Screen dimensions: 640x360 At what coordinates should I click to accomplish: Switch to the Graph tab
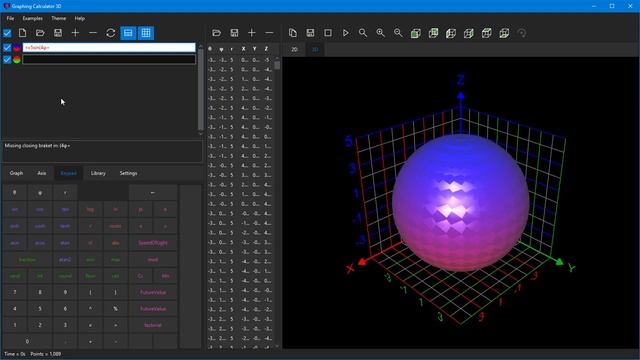pyautogui.click(x=16, y=173)
